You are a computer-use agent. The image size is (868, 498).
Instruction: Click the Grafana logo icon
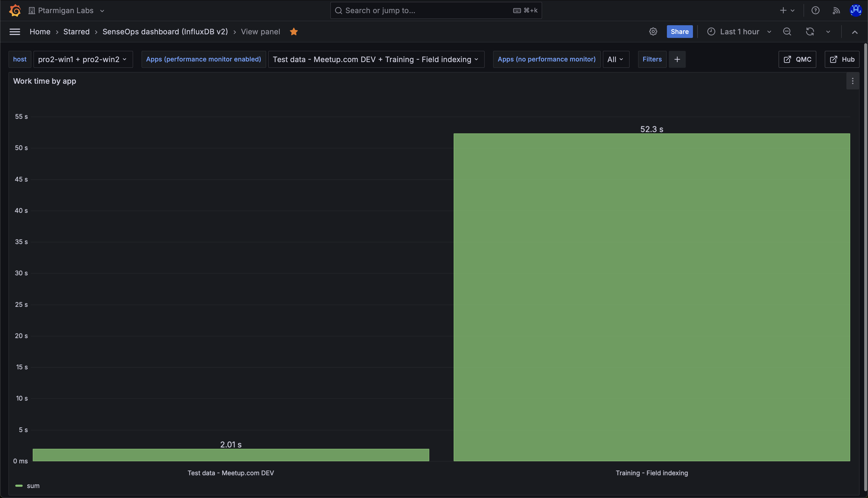[x=15, y=10]
